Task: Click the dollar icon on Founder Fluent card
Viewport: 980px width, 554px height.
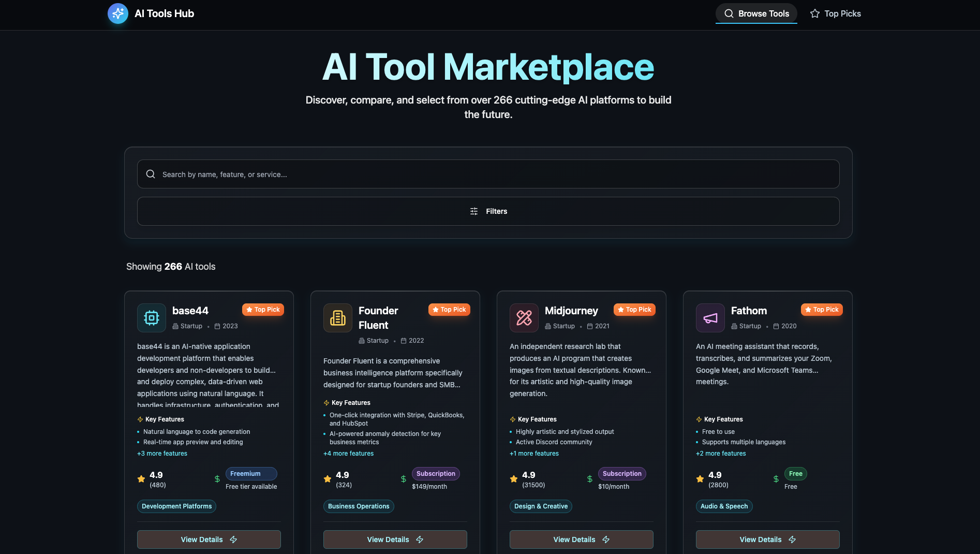Action: coord(404,479)
